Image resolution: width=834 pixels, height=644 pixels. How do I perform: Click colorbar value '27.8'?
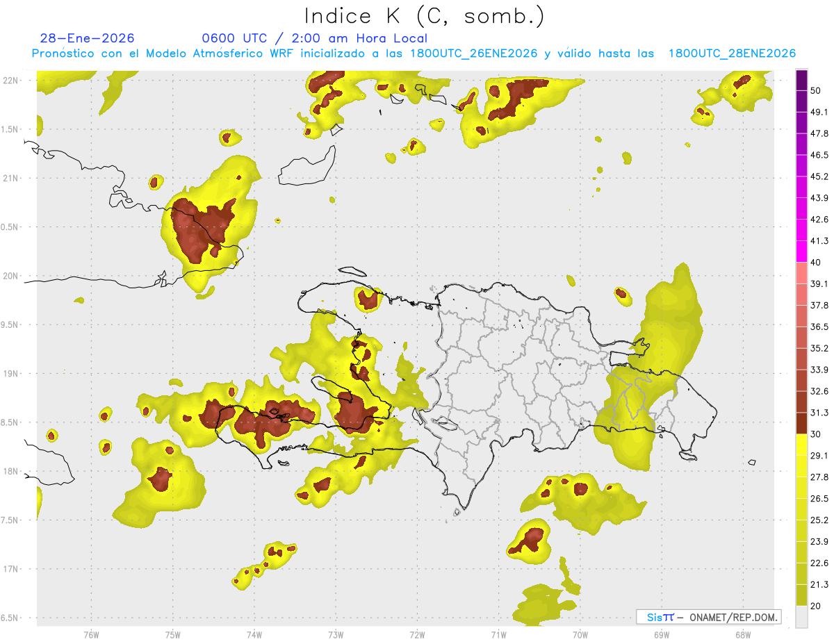tap(819, 477)
